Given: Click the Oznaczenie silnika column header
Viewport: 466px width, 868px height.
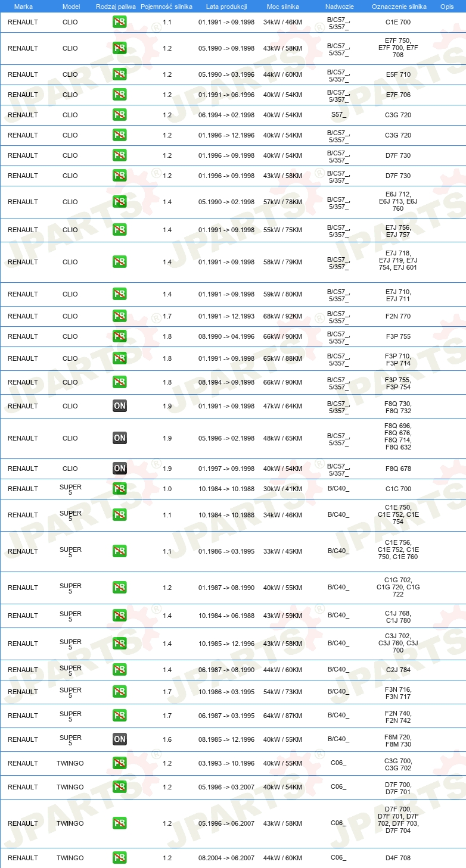Looking at the screenshot, I should tap(399, 6).
